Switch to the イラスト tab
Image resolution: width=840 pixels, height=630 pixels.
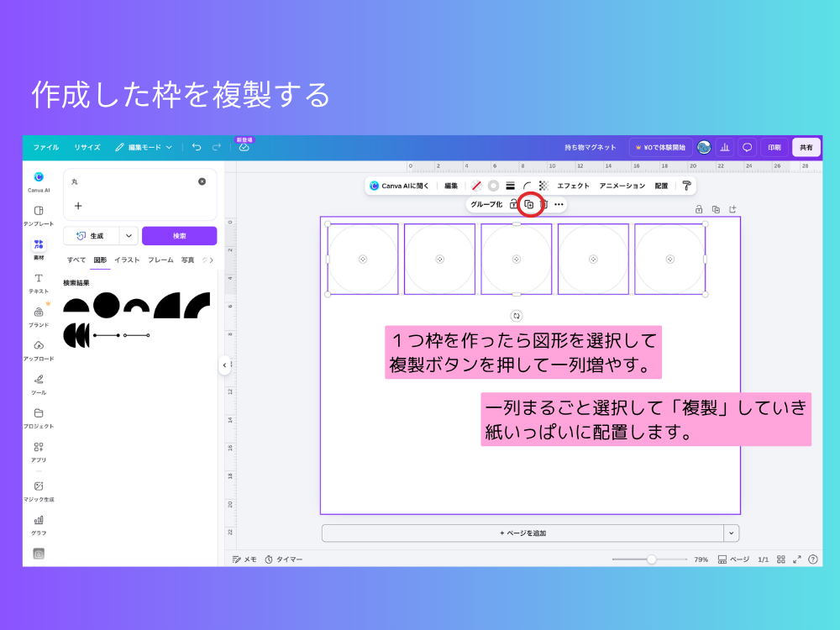(x=127, y=260)
